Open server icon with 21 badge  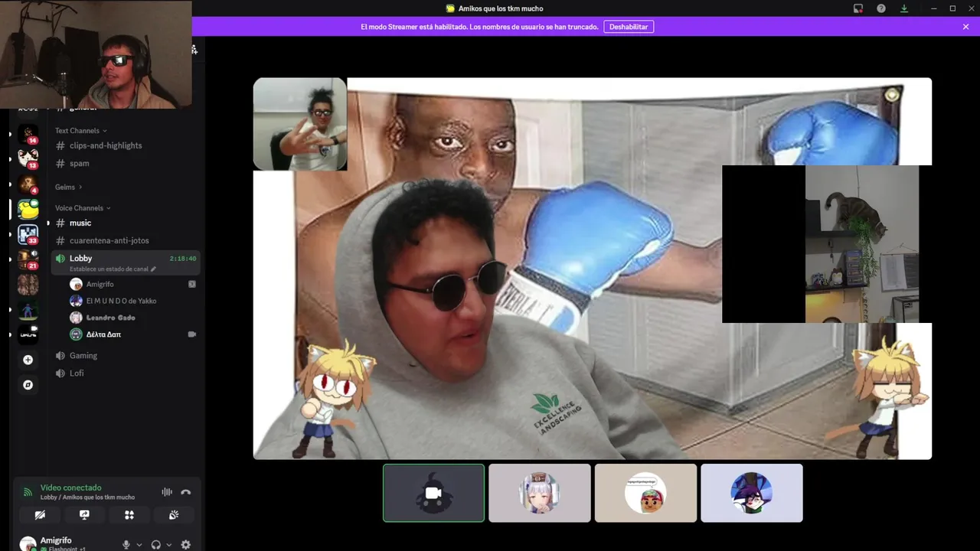(x=28, y=259)
